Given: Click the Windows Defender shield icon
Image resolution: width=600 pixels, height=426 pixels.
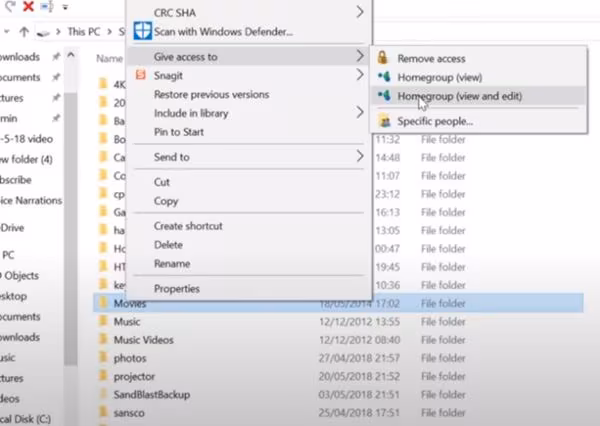Looking at the screenshot, I should pos(141,31).
